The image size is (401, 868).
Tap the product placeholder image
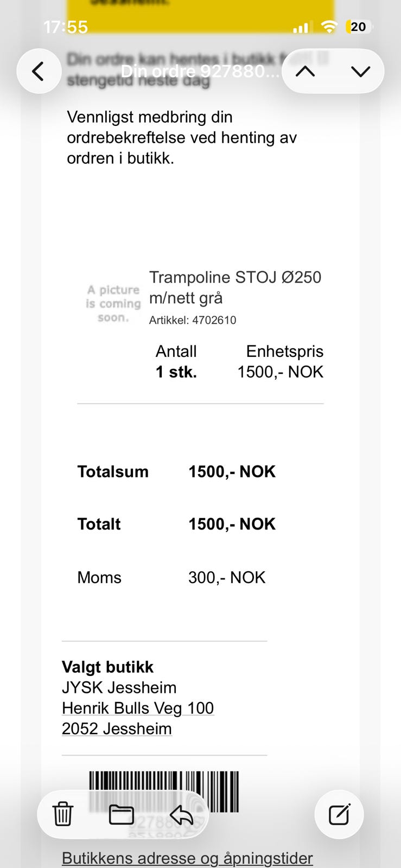113,304
